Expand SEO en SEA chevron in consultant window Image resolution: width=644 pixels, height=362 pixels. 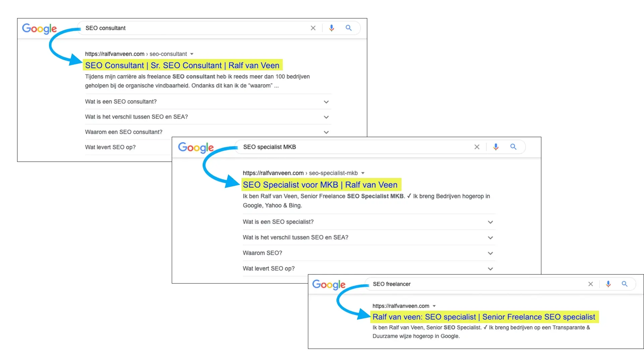(326, 117)
